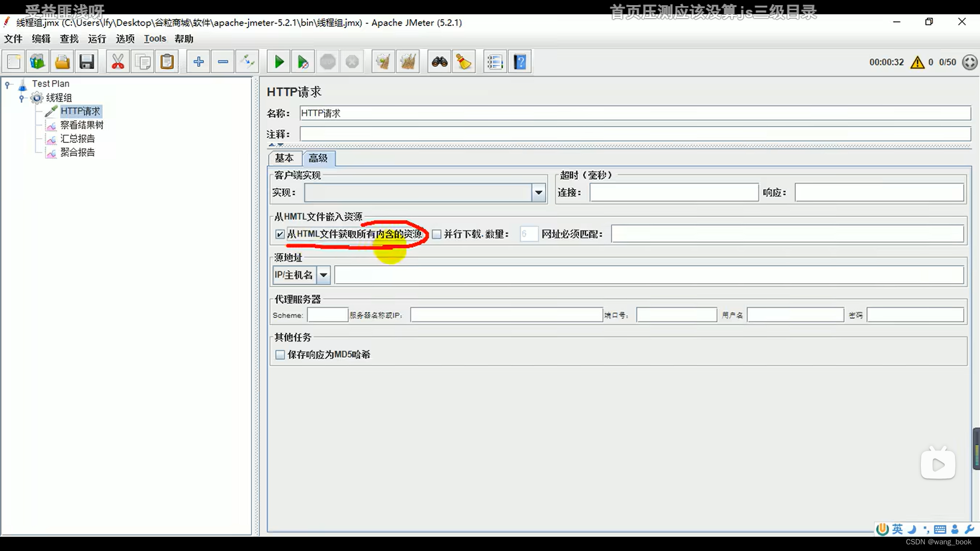
Task: Select 线程组 in the tree
Action: (x=59, y=97)
